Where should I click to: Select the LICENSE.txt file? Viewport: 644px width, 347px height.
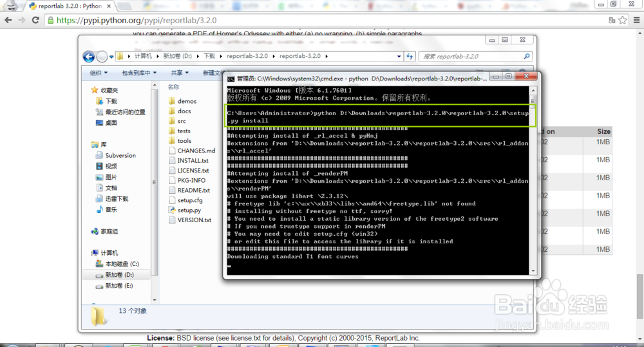tap(189, 171)
